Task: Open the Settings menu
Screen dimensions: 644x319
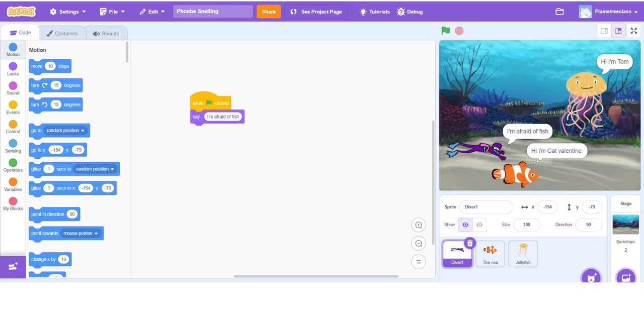Action: click(x=68, y=12)
